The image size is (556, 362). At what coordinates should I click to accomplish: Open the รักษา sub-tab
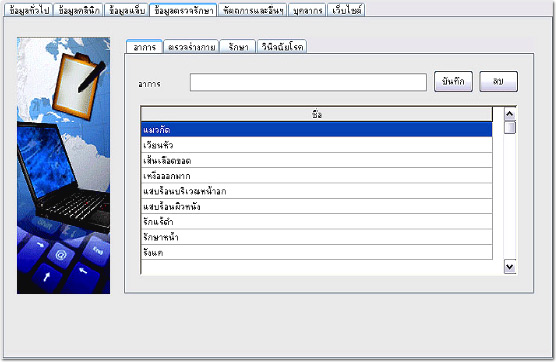238,47
